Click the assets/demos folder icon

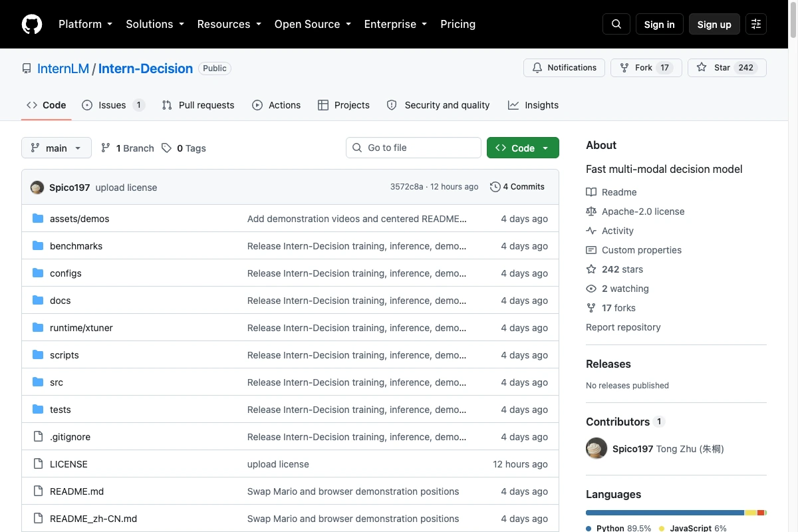38,218
